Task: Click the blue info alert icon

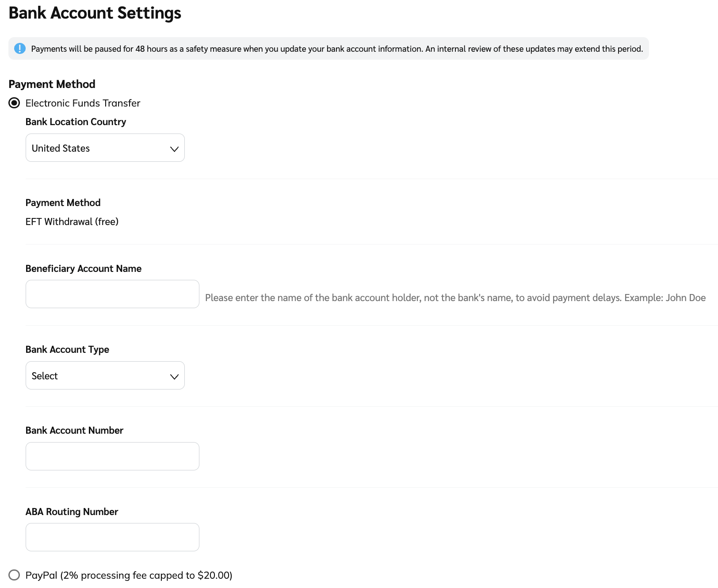Action: click(x=20, y=49)
